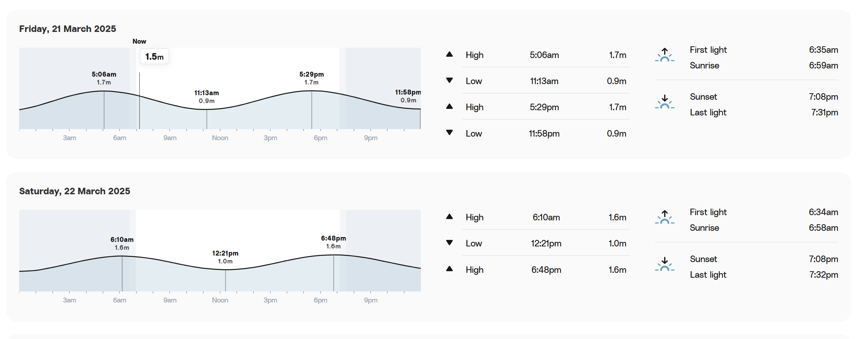Click the 6:48pm 1.6m peak label on Saturday chart
This screenshot has height=339, width=868.
(x=333, y=242)
